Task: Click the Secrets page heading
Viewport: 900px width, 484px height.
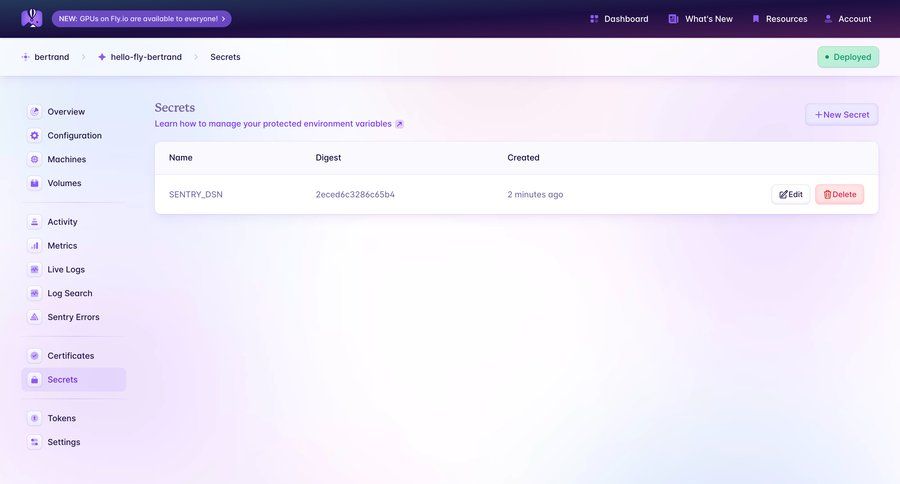Action: pyautogui.click(x=174, y=107)
